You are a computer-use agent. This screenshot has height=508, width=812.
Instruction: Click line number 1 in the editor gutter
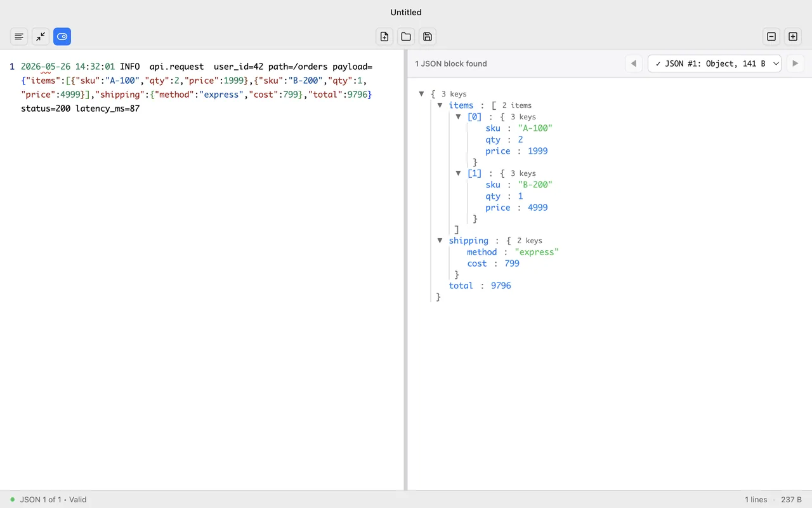[x=12, y=67]
